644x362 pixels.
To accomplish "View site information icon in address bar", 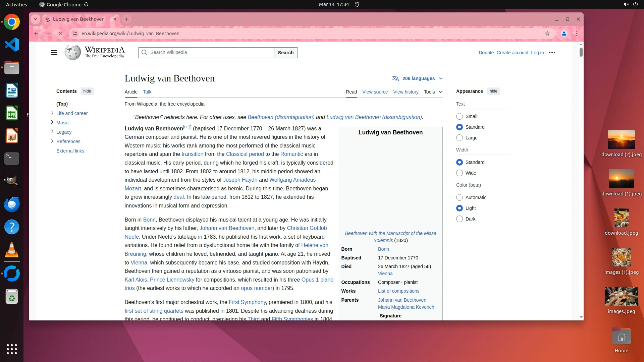I will pos(75,34).
